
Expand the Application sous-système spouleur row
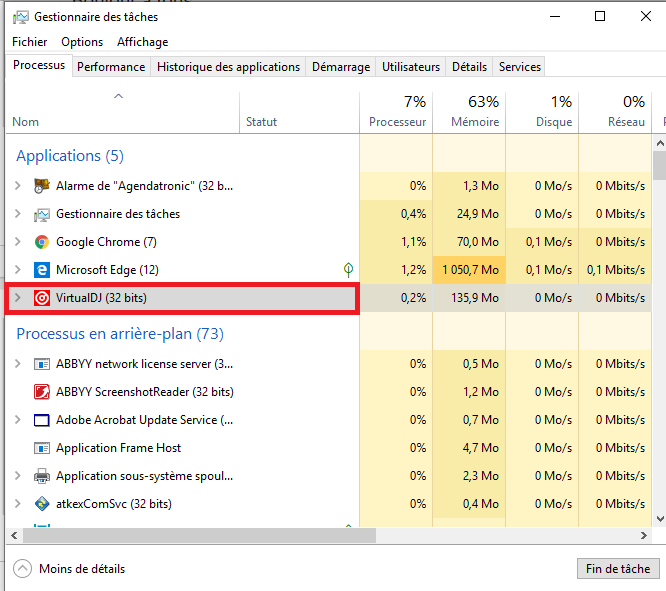point(17,476)
